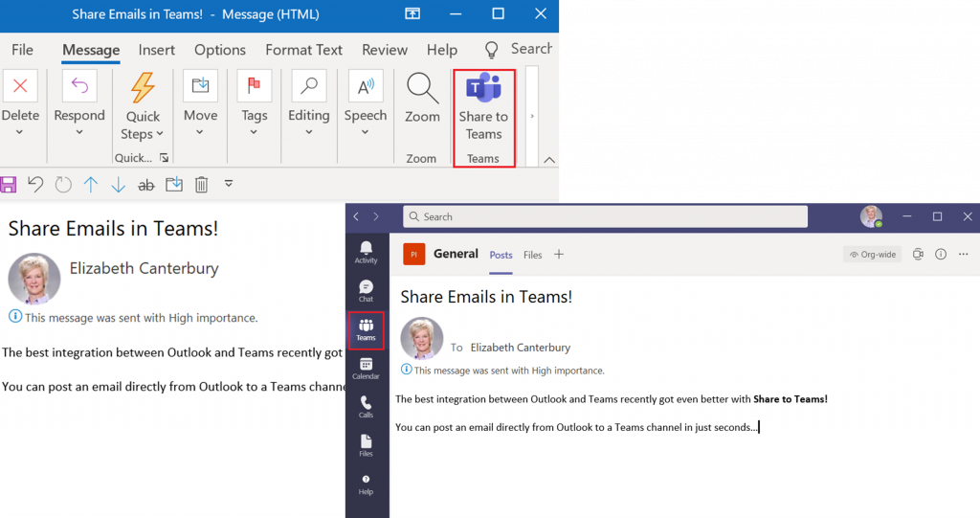Save message via quick access floppy icon
980x518 pixels.
[x=8, y=185]
